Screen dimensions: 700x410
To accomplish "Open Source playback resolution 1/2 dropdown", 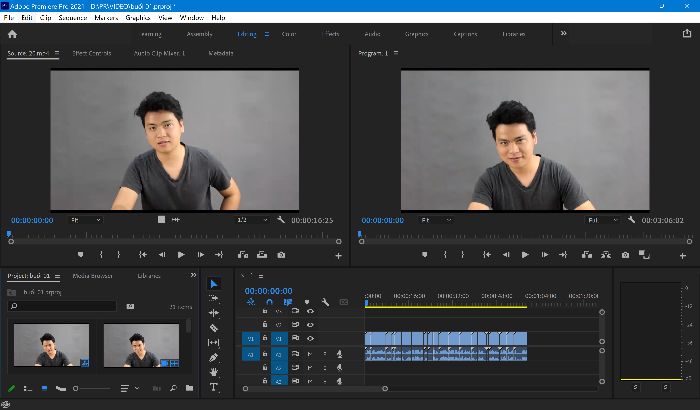I will (x=252, y=220).
